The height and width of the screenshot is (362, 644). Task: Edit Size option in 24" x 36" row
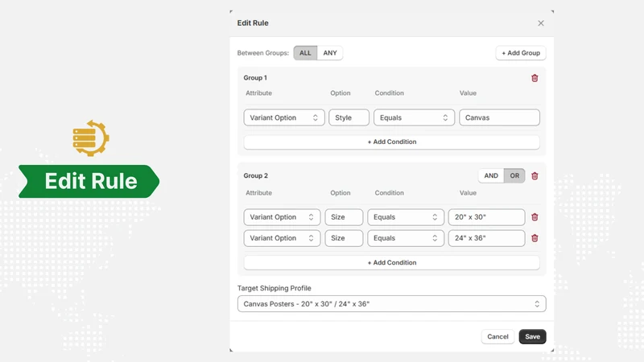[344, 238]
